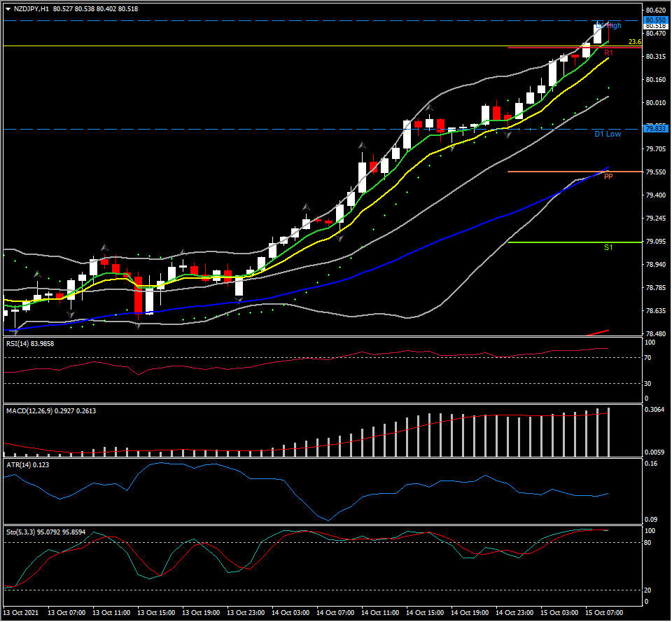Viewport: 672px width, 622px height.
Task: Click the MACD scale value 0.0059
Action: pyautogui.click(x=655, y=452)
